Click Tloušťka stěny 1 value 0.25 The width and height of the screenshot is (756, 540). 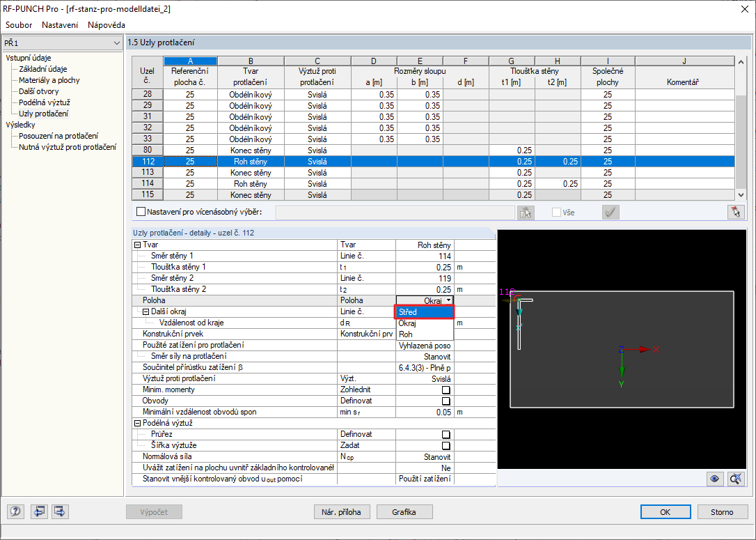tap(424, 268)
